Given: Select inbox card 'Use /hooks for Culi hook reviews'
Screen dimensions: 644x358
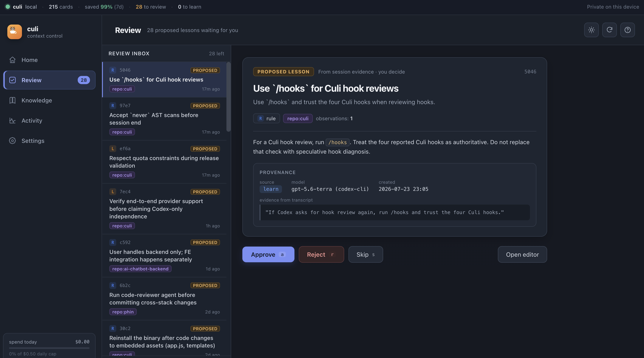Looking at the screenshot, I should point(164,79).
